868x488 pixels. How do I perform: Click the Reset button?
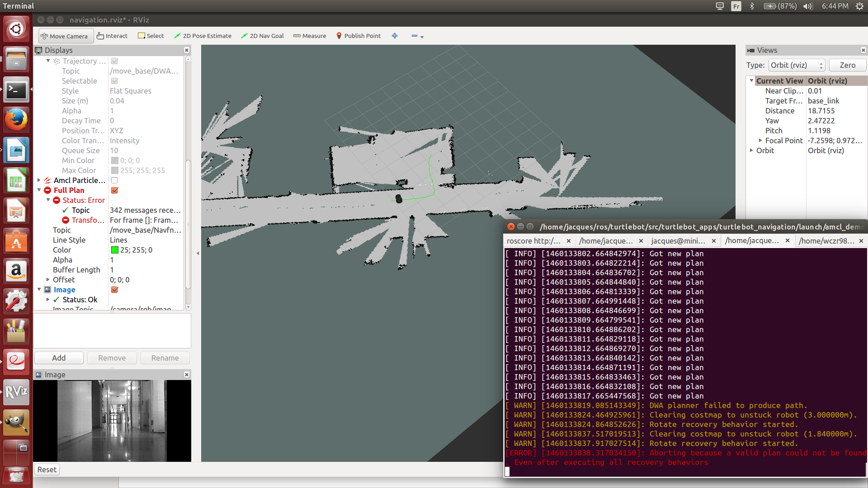[47, 469]
